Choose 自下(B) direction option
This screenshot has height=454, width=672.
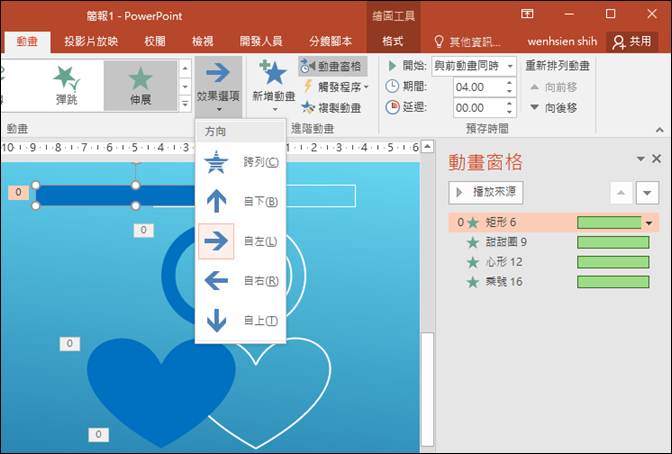(x=240, y=201)
